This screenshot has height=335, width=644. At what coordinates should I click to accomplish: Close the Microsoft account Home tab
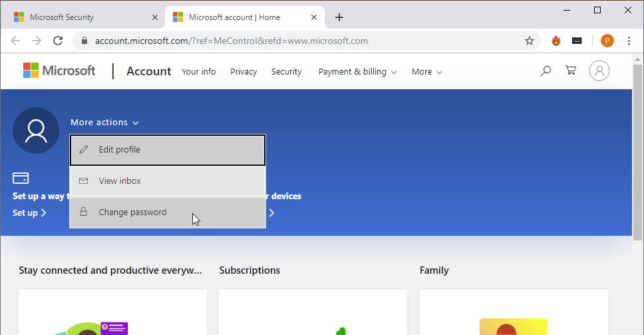tap(314, 17)
